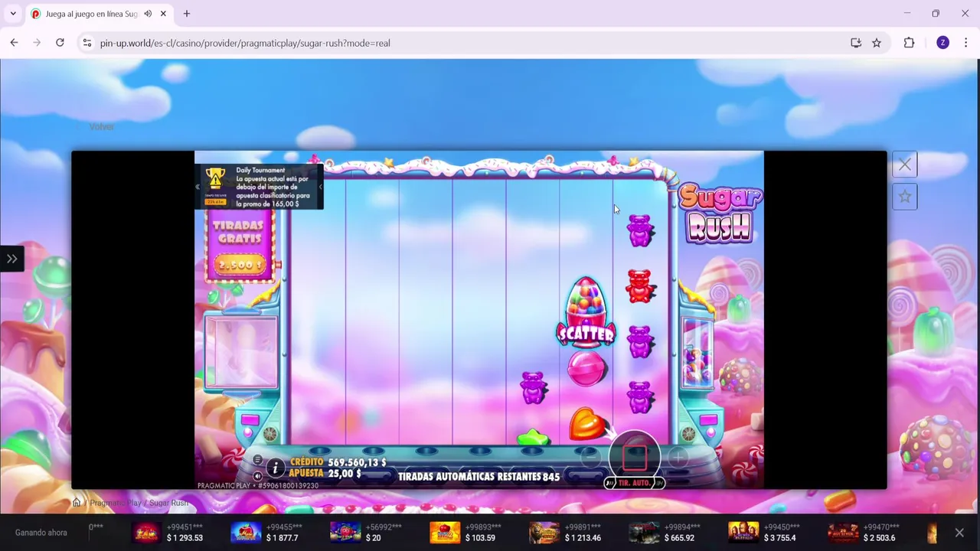Go to next tournament banner arrow
Image resolution: width=980 pixels, height=551 pixels.
click(320, 187)
